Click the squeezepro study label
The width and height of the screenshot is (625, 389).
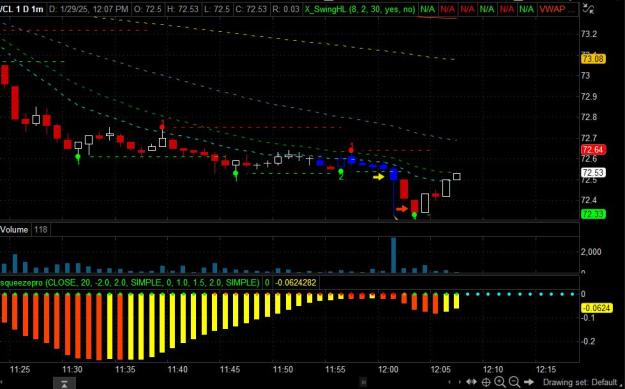pyautogui.click(x=131, y=283)
